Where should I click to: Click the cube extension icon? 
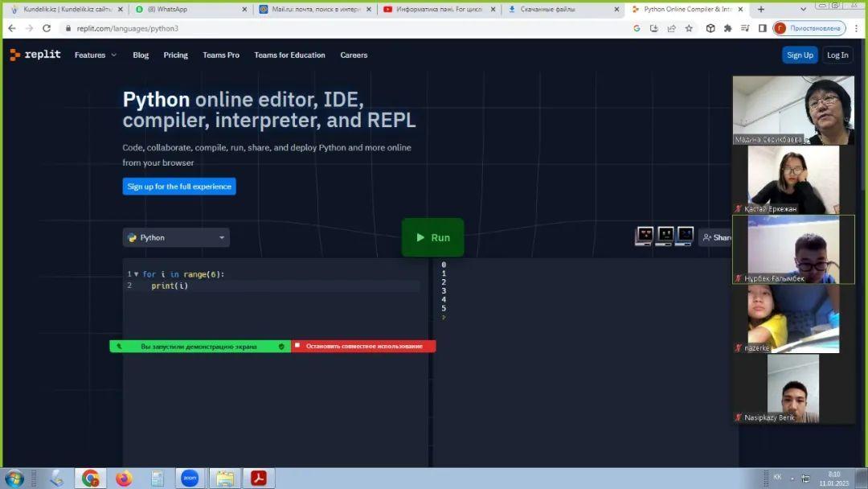pos(710,28)
